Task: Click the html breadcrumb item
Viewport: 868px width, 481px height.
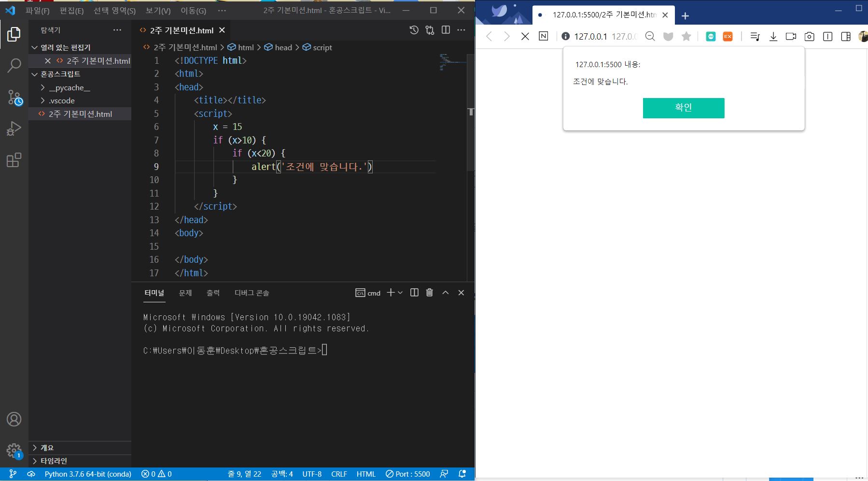Action: pyautogui.click(x=240, y=47)
